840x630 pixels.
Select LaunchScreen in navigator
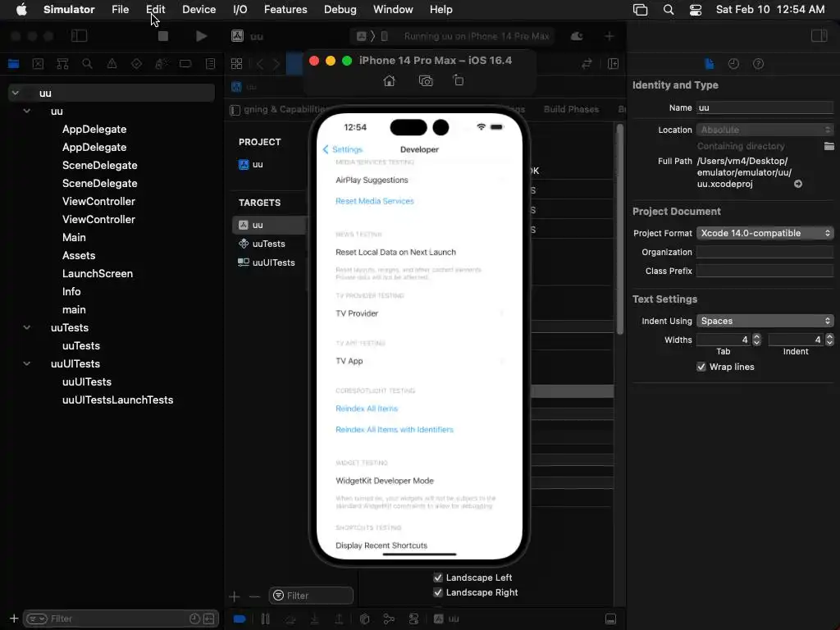98,273
